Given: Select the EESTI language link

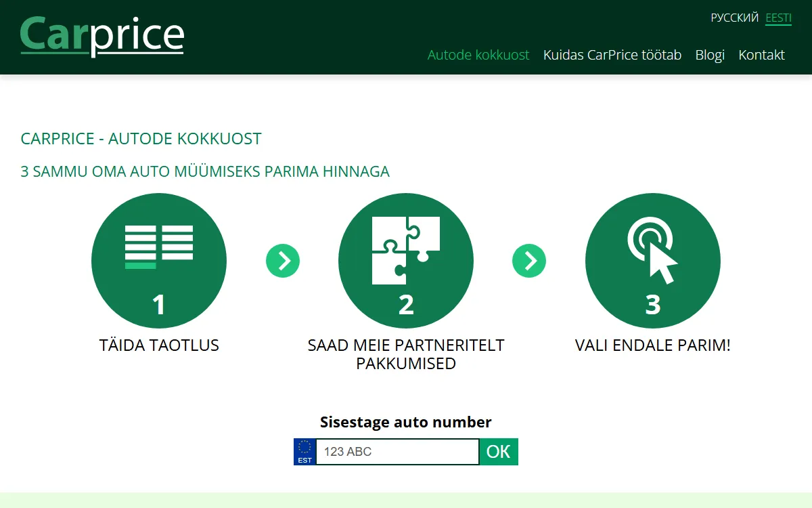Looking at the screenshot, I should [778, 18].
